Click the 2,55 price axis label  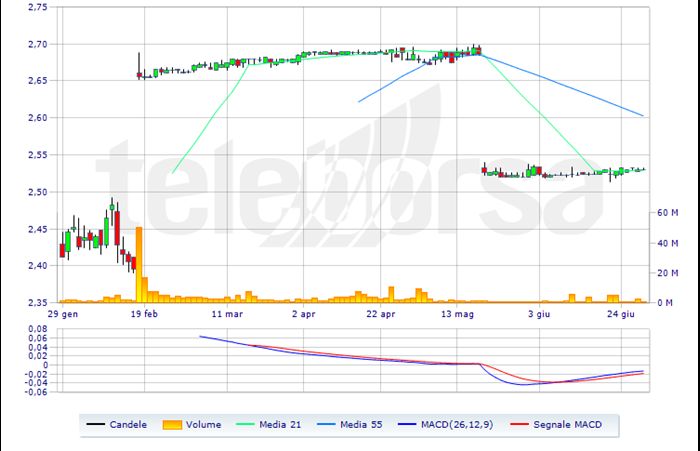tap(36, 155)
